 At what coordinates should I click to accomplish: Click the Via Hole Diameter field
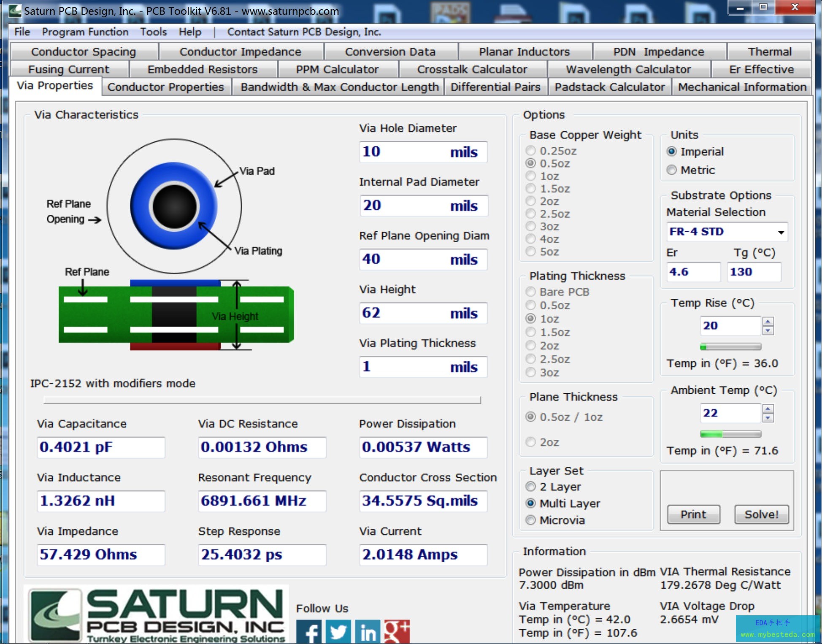click(x=423, y=152)
